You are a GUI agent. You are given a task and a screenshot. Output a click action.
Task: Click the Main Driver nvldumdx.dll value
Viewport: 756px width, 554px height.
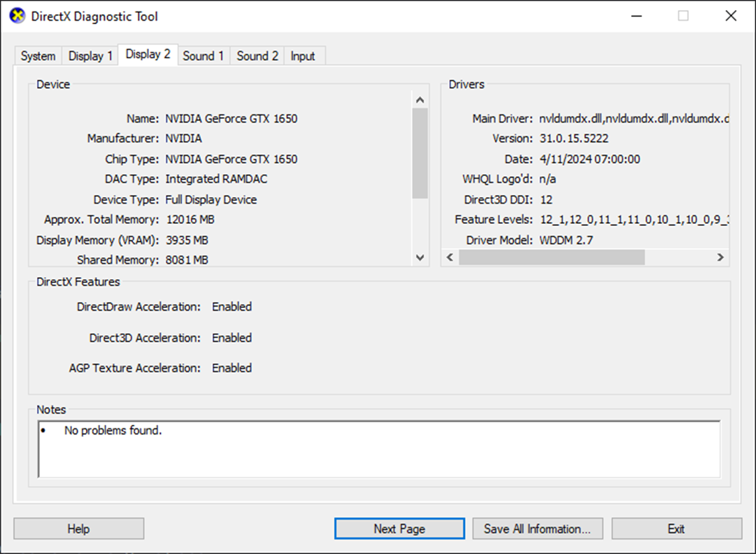(x=634, y=119)
